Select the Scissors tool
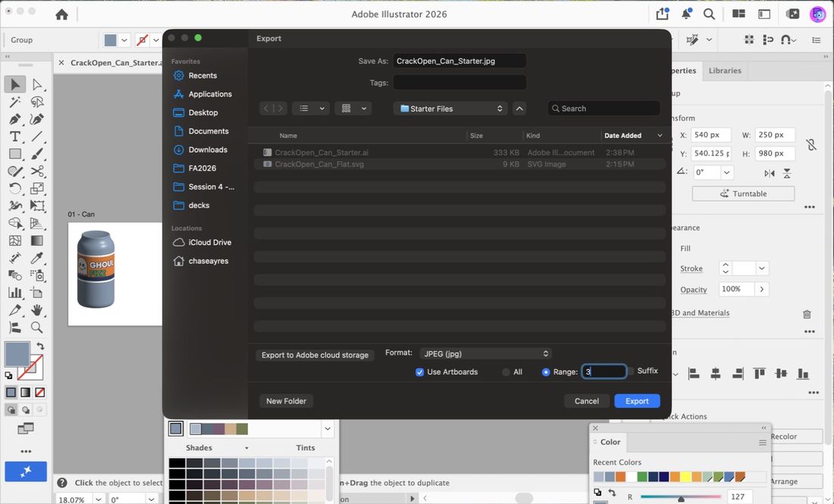 36,171
